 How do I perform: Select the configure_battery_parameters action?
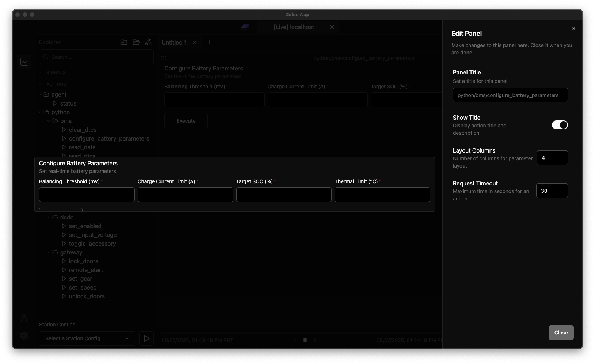click(109, 138)
